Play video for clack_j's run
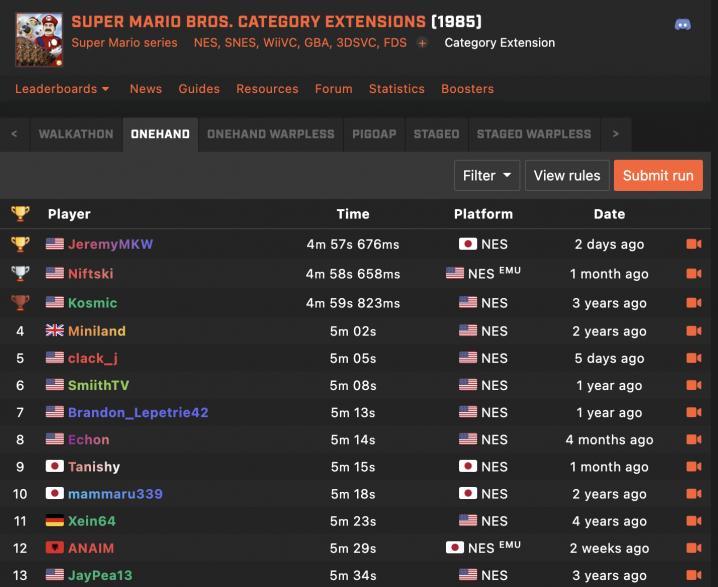The width and height of the screenshot is (718, 587). 694,358
